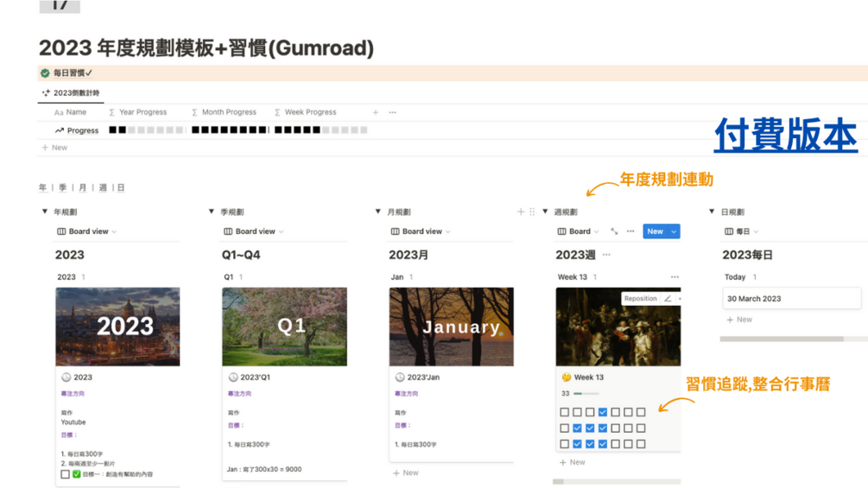Jump to the 年 anchor link
The height and width of the screenshot is (488, 868).
coord(42,187)
